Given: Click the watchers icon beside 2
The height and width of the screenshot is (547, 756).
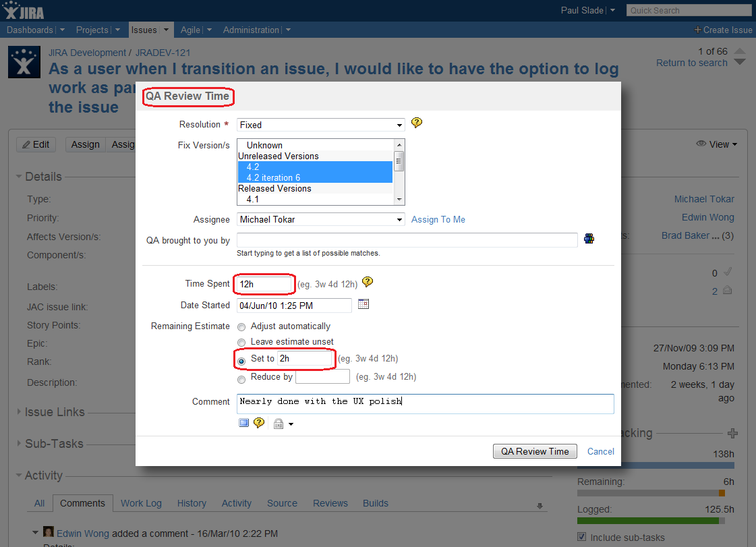Looking at the screenshot, I should [728, 291].
